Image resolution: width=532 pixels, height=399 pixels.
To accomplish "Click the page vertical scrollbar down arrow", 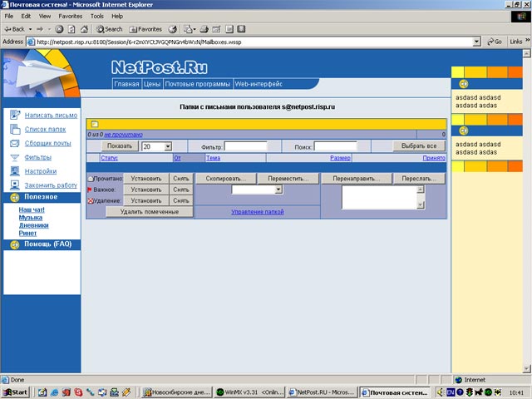I will pos(526,369).
